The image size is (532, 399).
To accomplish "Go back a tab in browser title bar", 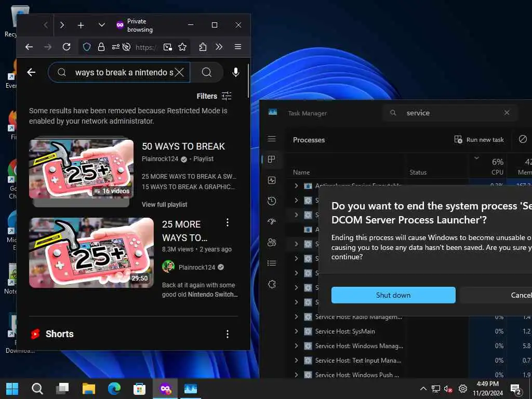I will click(46, 25).
